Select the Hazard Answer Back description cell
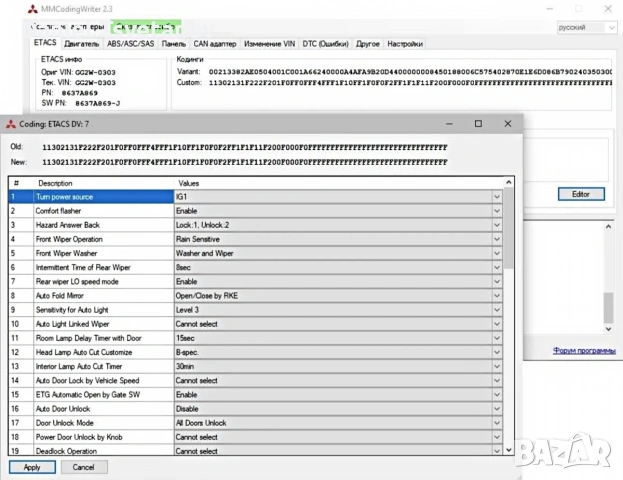 104,225
